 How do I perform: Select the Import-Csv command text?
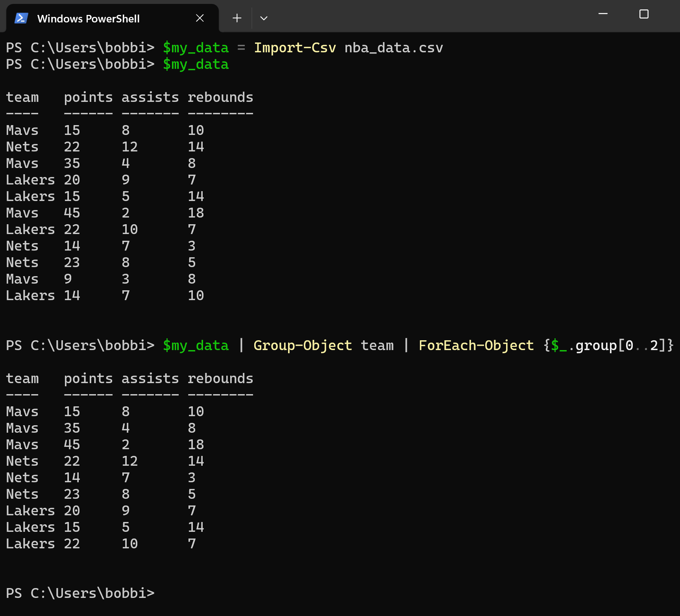pos(295,48)
